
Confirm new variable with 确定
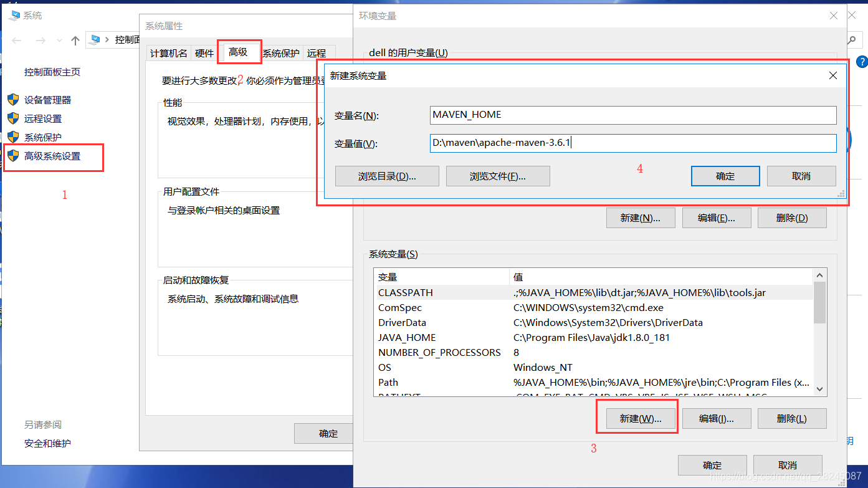pos(725,176)
